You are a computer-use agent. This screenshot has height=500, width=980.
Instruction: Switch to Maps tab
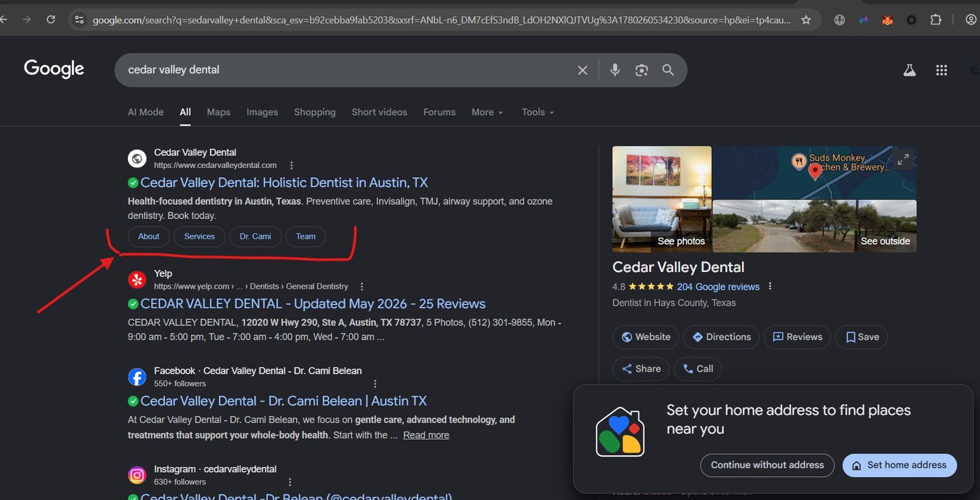click(x=218, y=112)
